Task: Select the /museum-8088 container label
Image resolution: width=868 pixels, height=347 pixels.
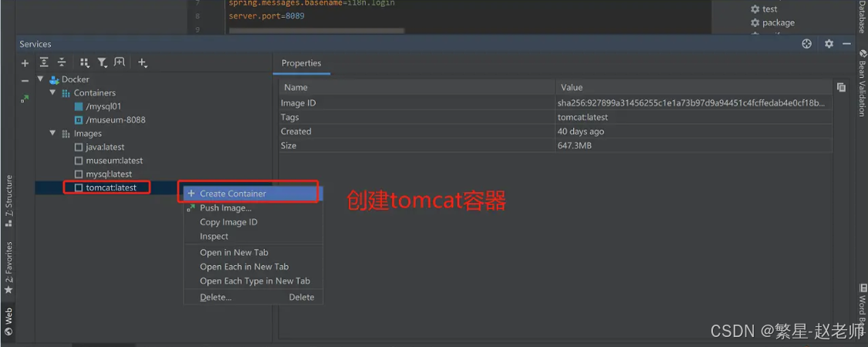Action: point(116,120)
